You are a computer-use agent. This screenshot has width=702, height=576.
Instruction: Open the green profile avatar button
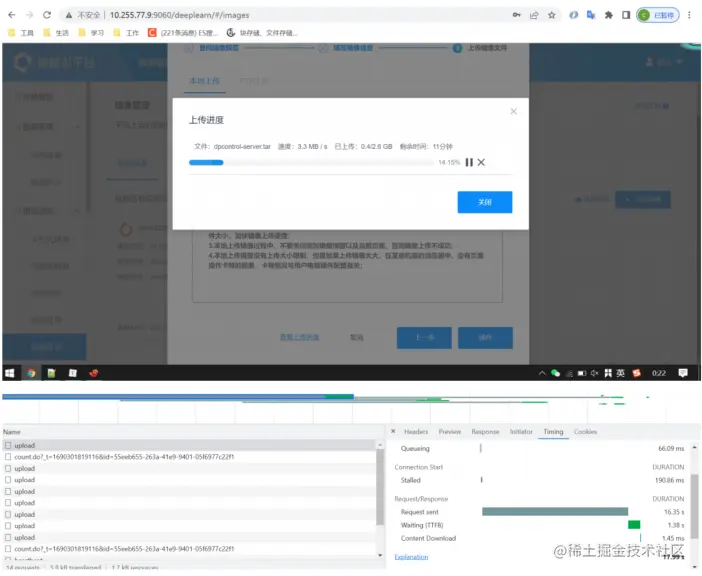pyautogui.click(x=658, y=15)
